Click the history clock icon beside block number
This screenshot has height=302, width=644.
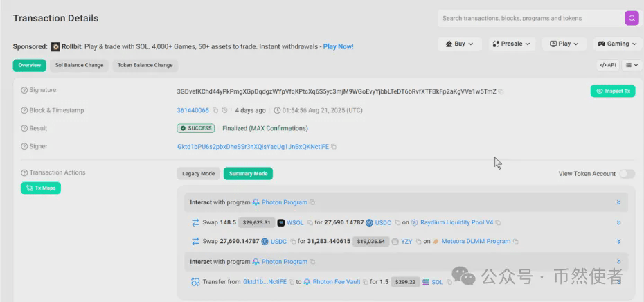tap(224, 111)
